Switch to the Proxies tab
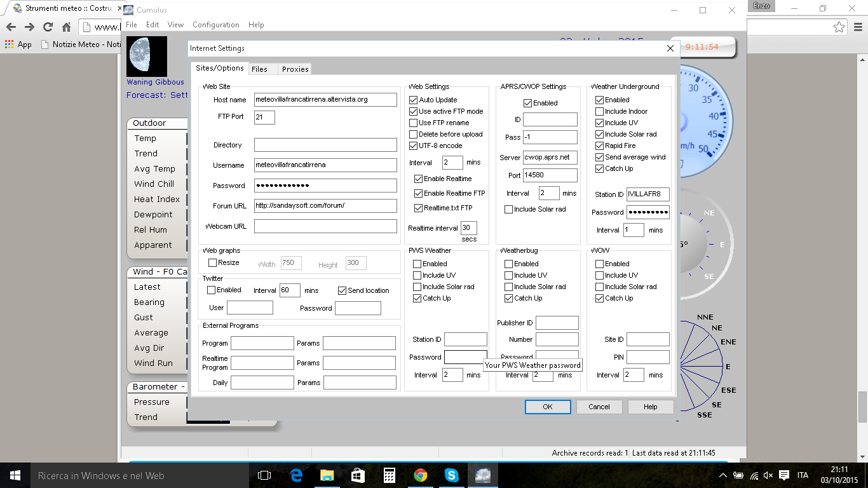The image size is (868, 488). click(x=295, y=69)
